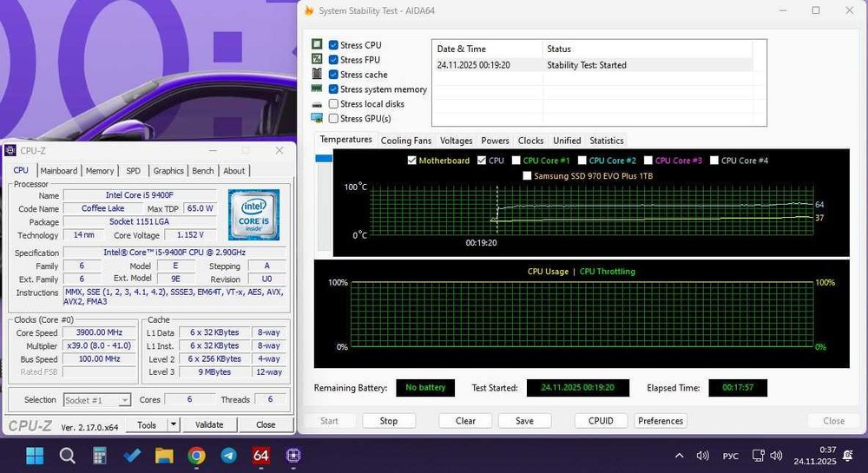Screen dimensions: 868x473
Task: Clear the stability test log
Action: (x=465, y=421)
